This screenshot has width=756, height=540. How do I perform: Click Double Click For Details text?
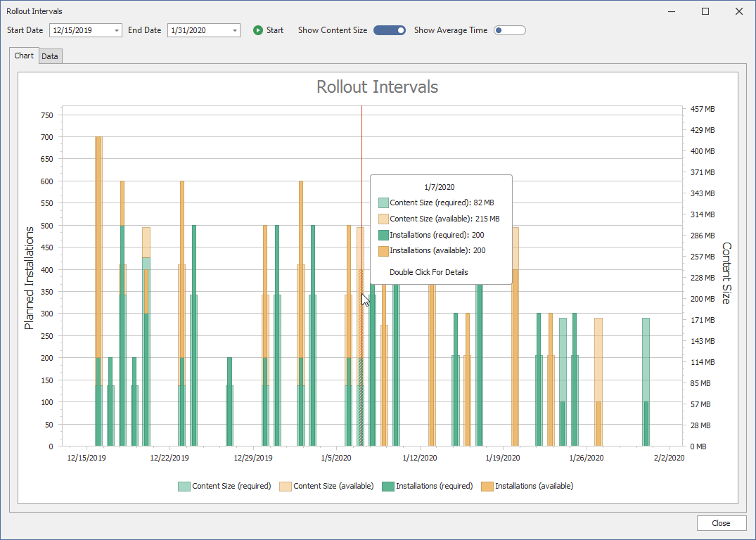point(428,272)
